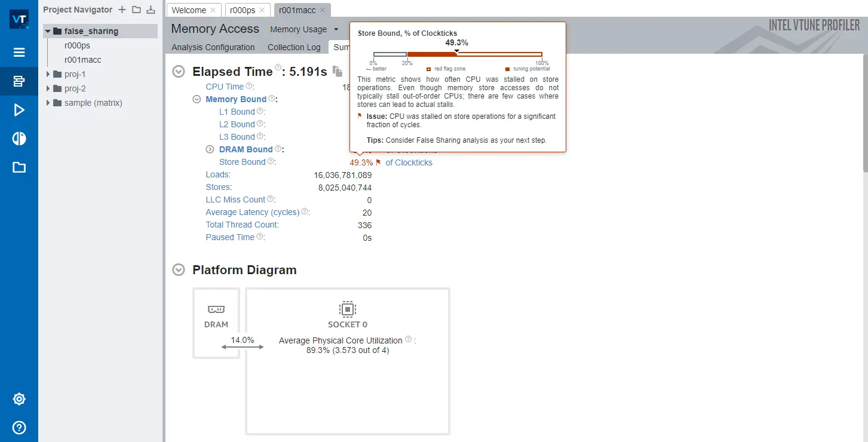
Task: Click the Store Bound percentage bar in tooltip
Action: 458,54
